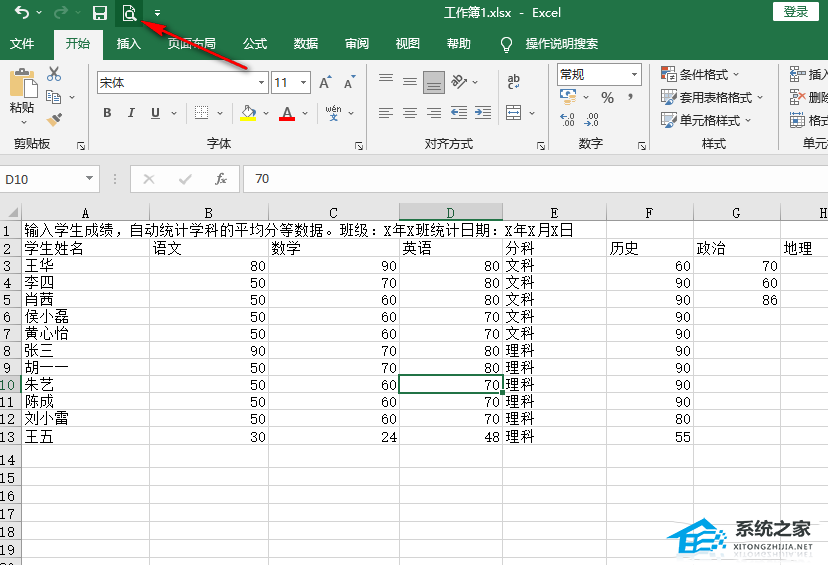The image size is (828, 565).
Task: Apply yellow fill color bucket
Action: click(x=248, y=112)
